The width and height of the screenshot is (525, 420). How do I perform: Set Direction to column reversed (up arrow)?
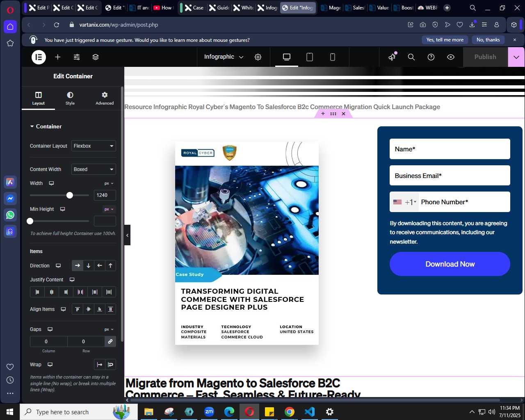110,266
